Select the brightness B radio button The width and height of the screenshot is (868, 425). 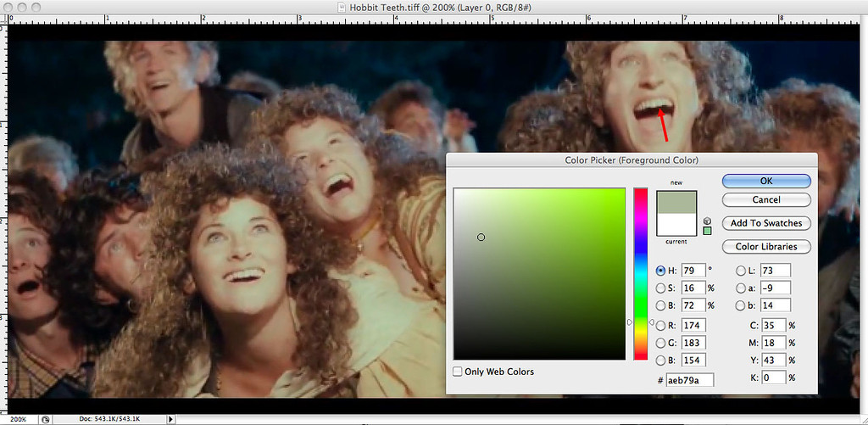(660, 305)
